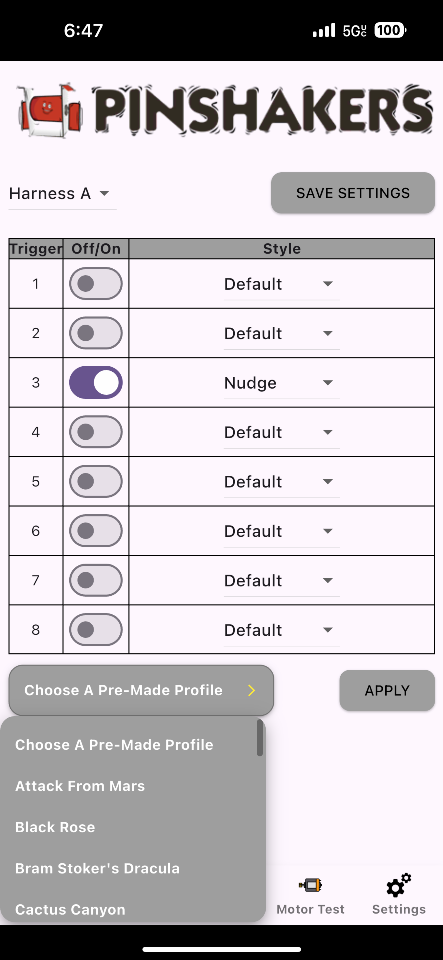Turn off trigger 3 switch
The height and width of the screenshot is (960, 443).
point(95,383)
